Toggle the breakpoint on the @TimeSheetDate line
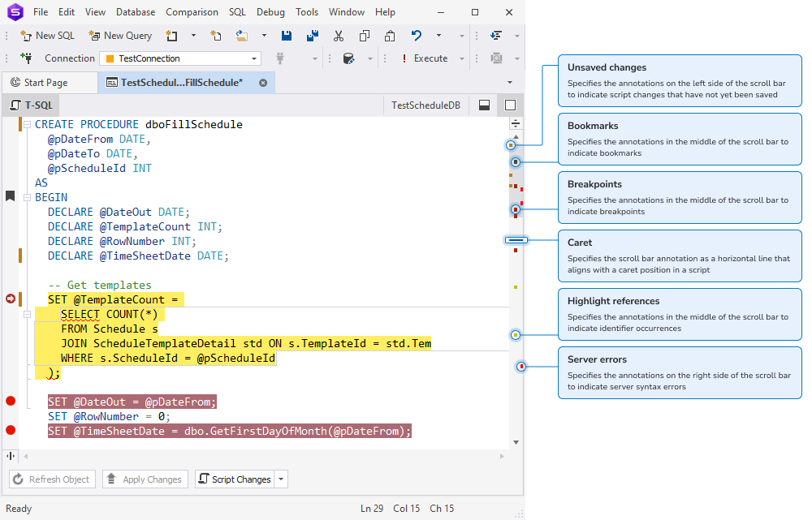The width and height of the screenshot is (812, 520). tap(10, 431)
